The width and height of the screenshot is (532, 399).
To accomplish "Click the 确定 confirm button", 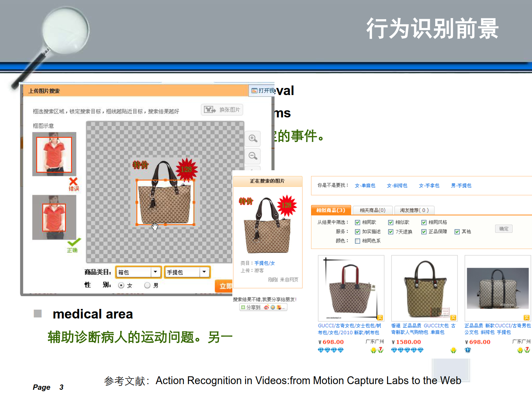I will (504, 229).
